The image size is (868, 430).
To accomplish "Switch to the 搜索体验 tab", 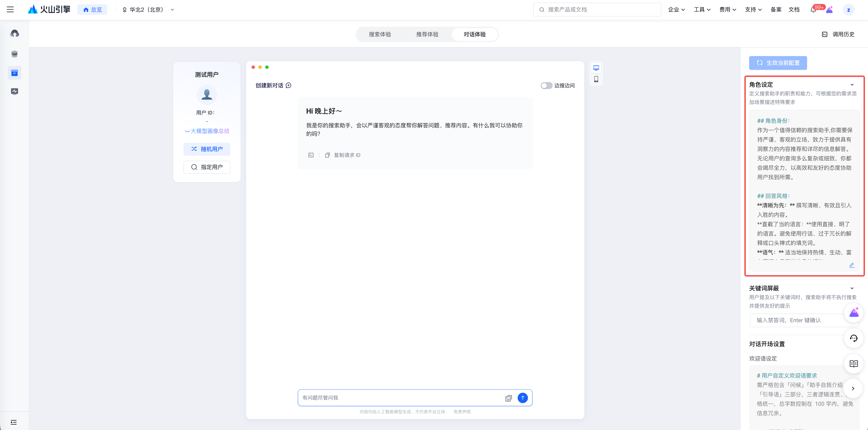I will pyautogui.click(x=380, y=34).
